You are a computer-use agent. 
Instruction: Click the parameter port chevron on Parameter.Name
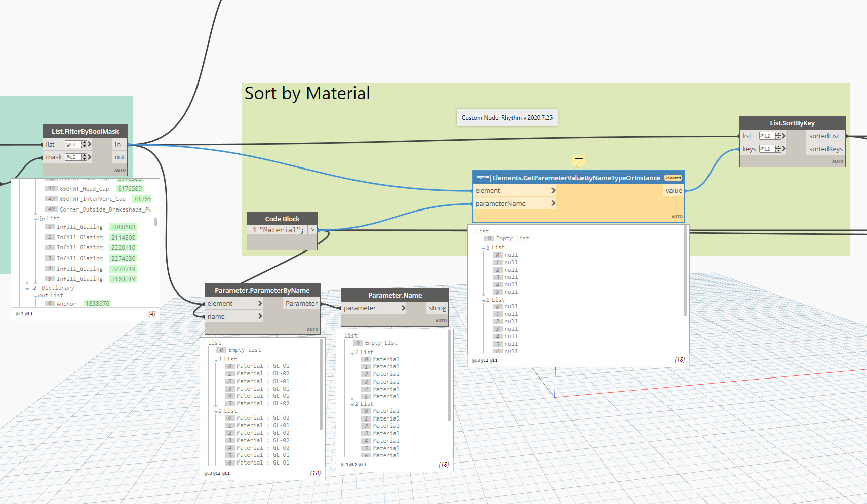pyautogui.click(x=404, y=308)
